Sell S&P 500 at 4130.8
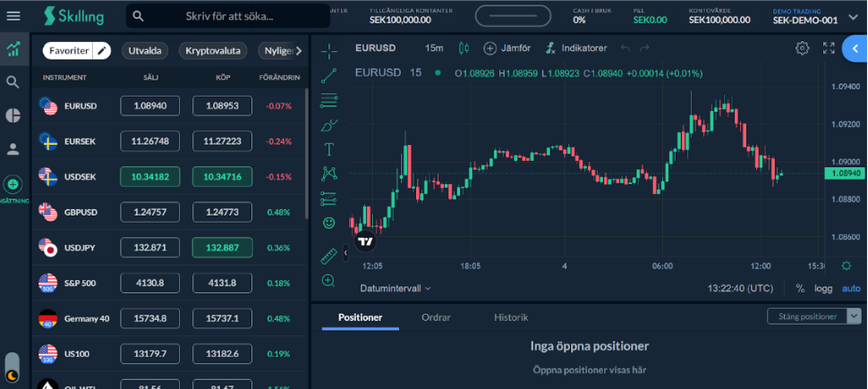The image size is (868, 389). point(150,283)
